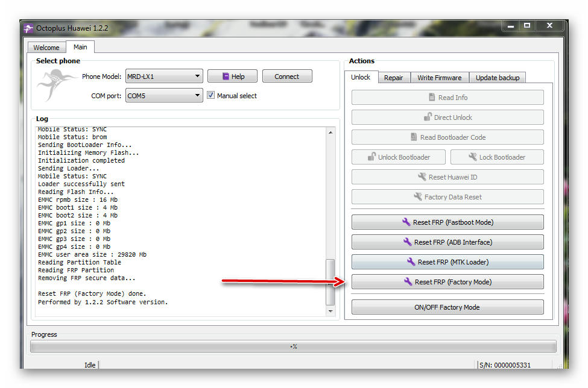Image resolution: width=588 pixels, height=388 pixels.
Task: Close the Octoplus Huawei window
Action: click(549, 26)
